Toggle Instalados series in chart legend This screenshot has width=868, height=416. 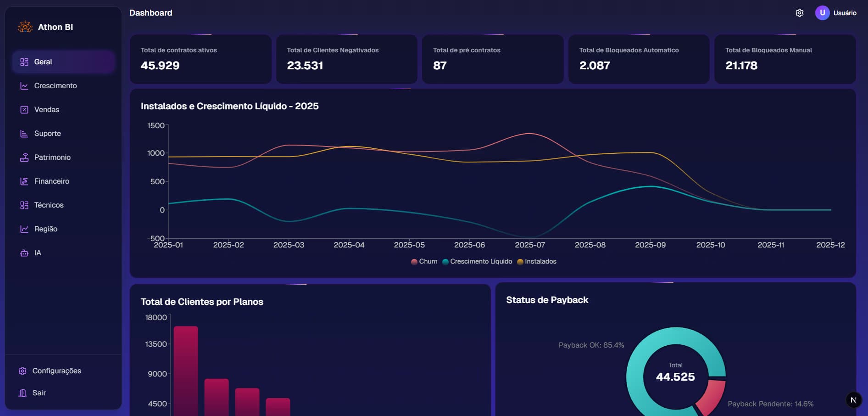coord(536,262)
